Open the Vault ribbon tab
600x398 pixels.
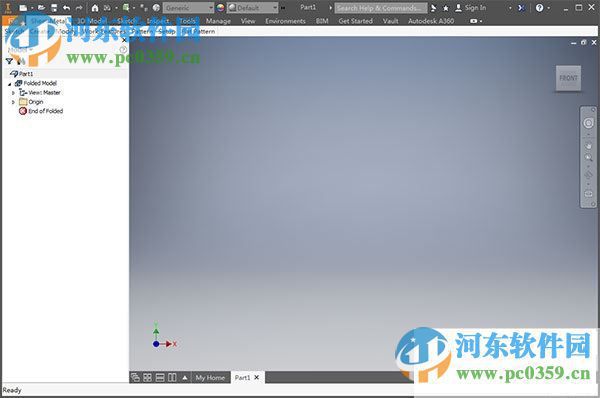[391, 21]
